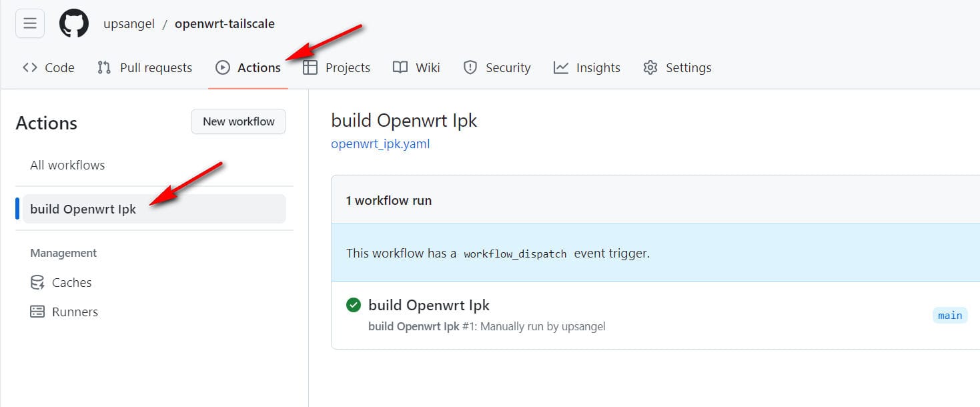Open the build Openwrt Ipk run #1

[x=429, y=305]
